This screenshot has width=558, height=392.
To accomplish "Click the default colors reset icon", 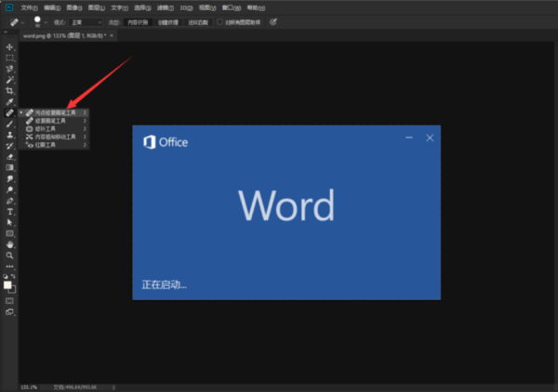I will (x=6, y=276).
